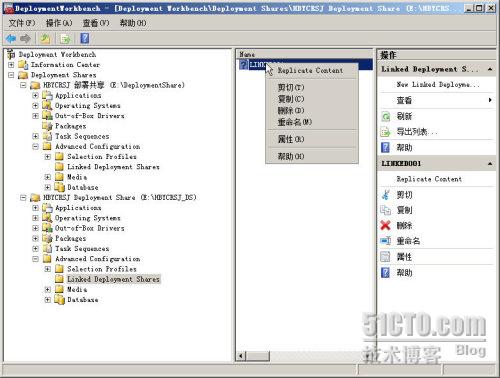Click the rename (重命名) icon in actions pane
The image size is (500, 378).
(x=385, y=241)
